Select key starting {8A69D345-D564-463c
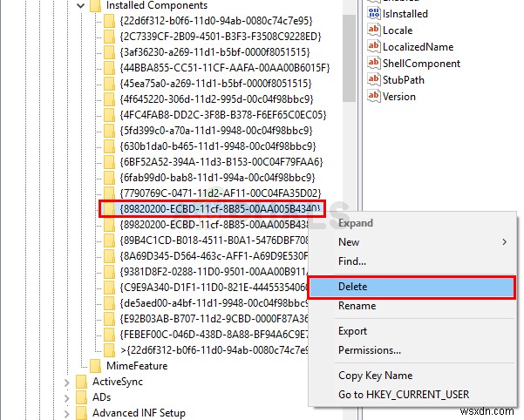 point(214,256)
